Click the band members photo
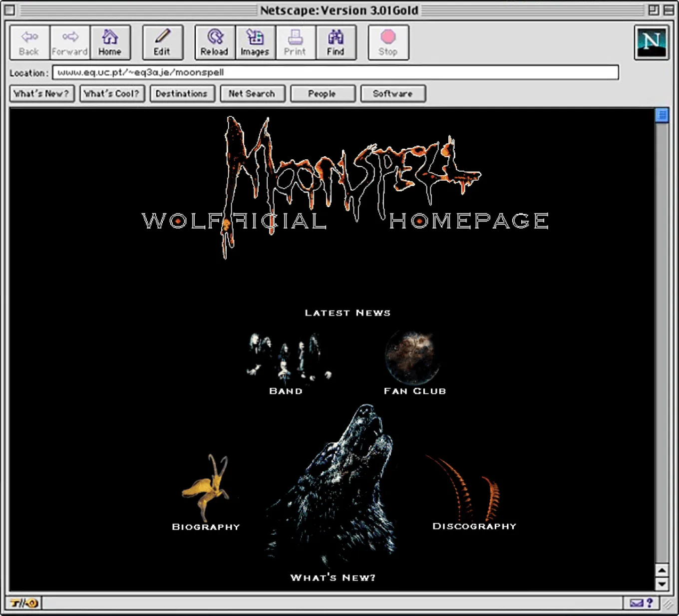679x616 pixels. pyautogui.click(x=289, y=358)
